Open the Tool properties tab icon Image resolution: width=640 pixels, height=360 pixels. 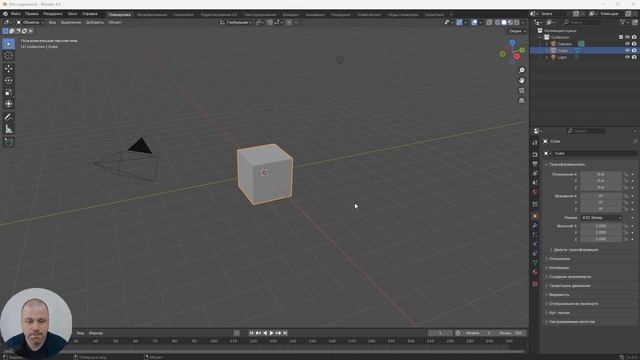[x=535, y=143]
